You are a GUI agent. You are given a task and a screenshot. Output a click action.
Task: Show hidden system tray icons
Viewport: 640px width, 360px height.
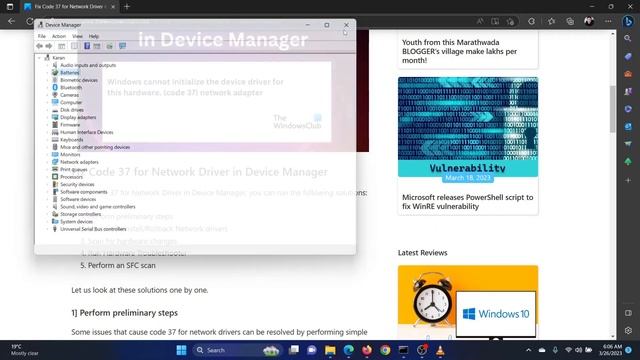529,350
